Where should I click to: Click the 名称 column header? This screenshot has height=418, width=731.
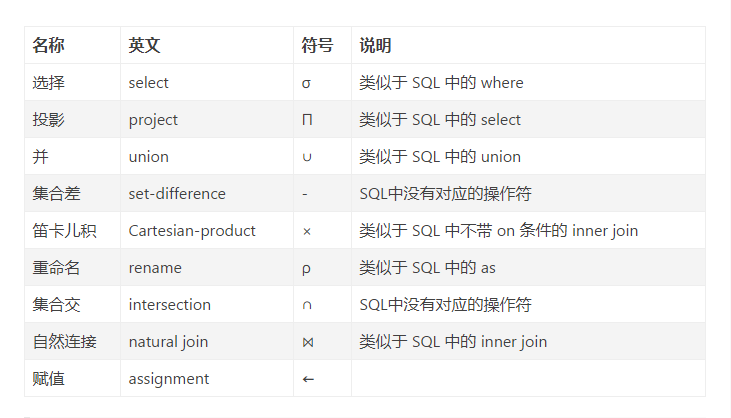click(48, 46)
